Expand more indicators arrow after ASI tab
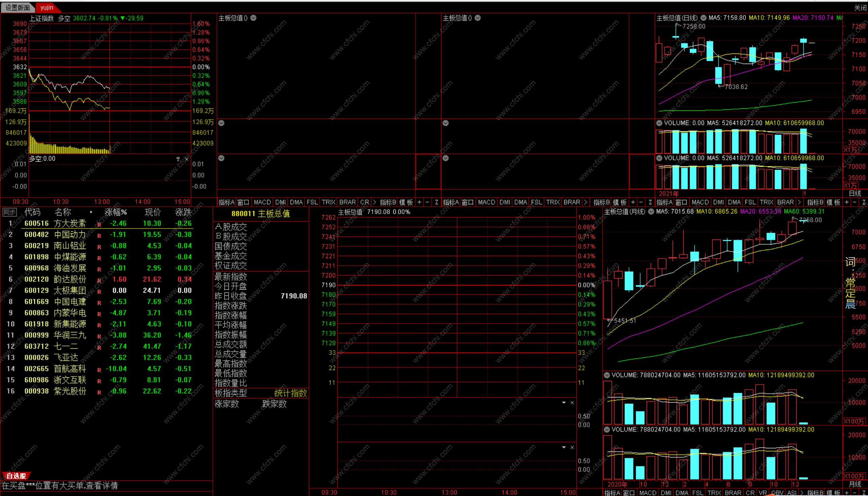868x496 pixels. click(801, 493)
